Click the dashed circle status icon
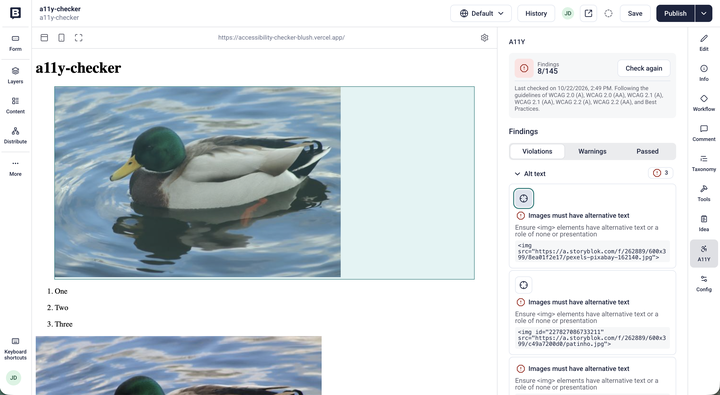The width and height of the screenshot is (720, 395). coord(608,13)
